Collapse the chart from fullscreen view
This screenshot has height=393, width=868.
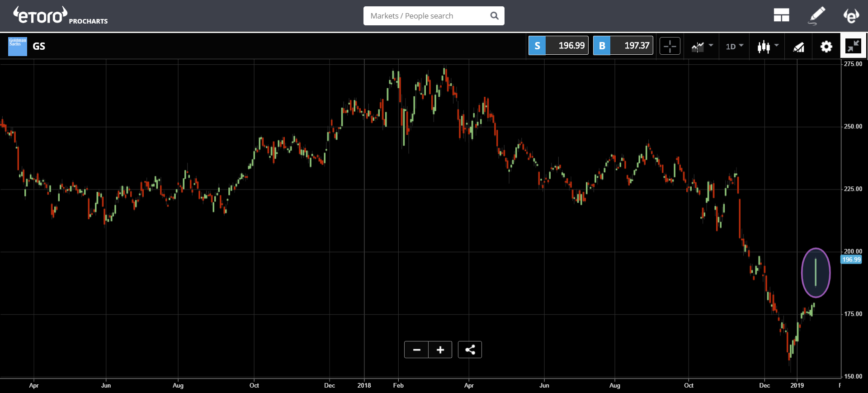tap(853, 46)
